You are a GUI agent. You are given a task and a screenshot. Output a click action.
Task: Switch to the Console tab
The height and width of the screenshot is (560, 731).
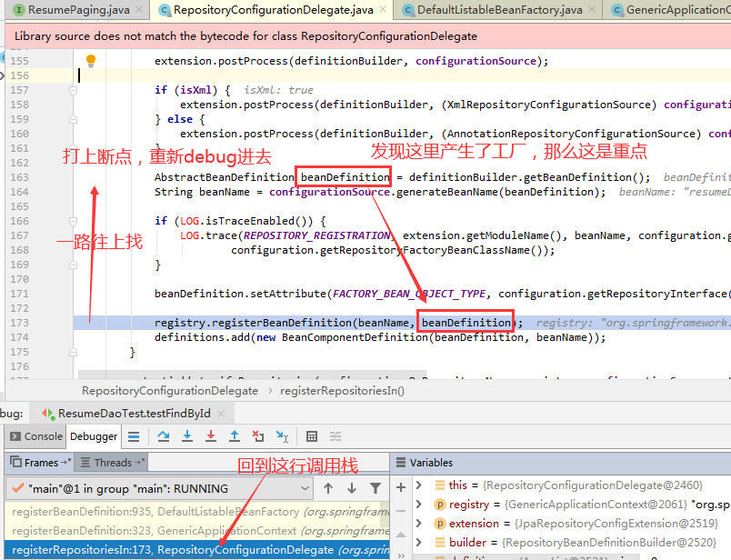(35, 436)
